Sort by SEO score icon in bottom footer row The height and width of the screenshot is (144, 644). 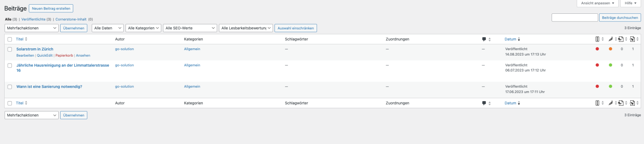[x=597, y=103]
